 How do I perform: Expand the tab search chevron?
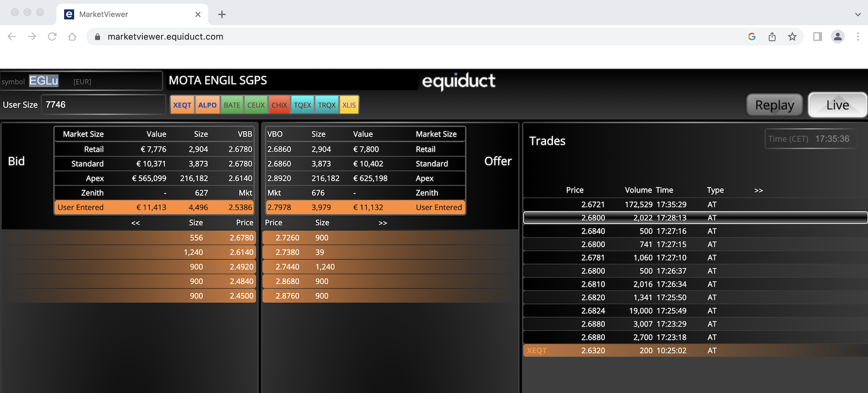pos(858,14)
